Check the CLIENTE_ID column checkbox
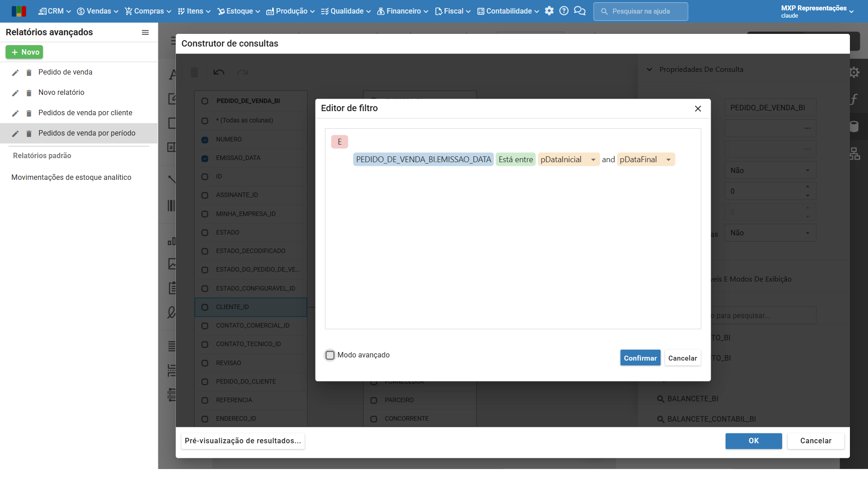Viewport: 868px width, 488px height. [x=205, y=307]
